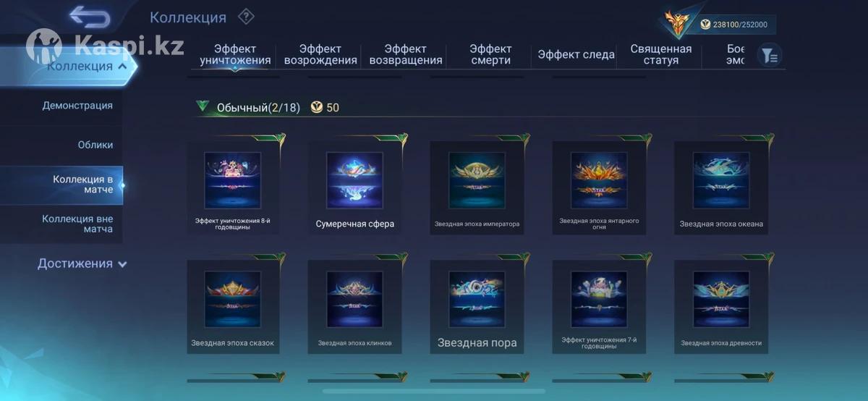Select Звездная пора effect icon
Image resolution: width=868 pixels, height=401 pixels.
click(477, 300)
